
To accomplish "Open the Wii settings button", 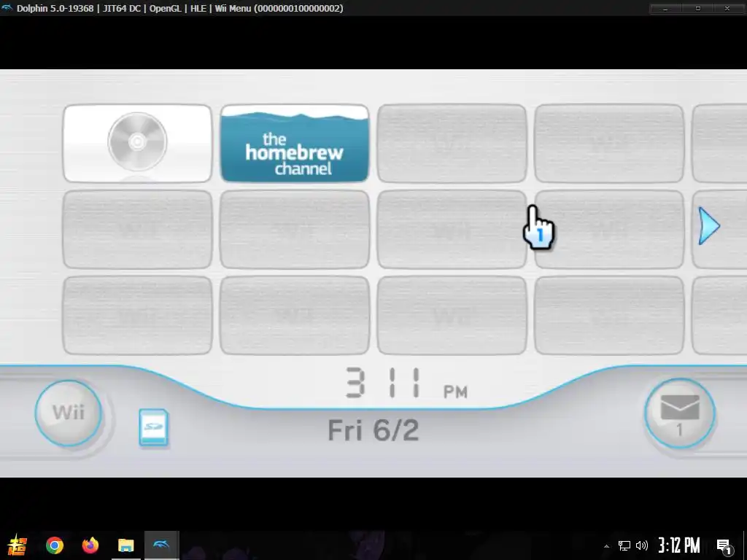I will point(69,413).
